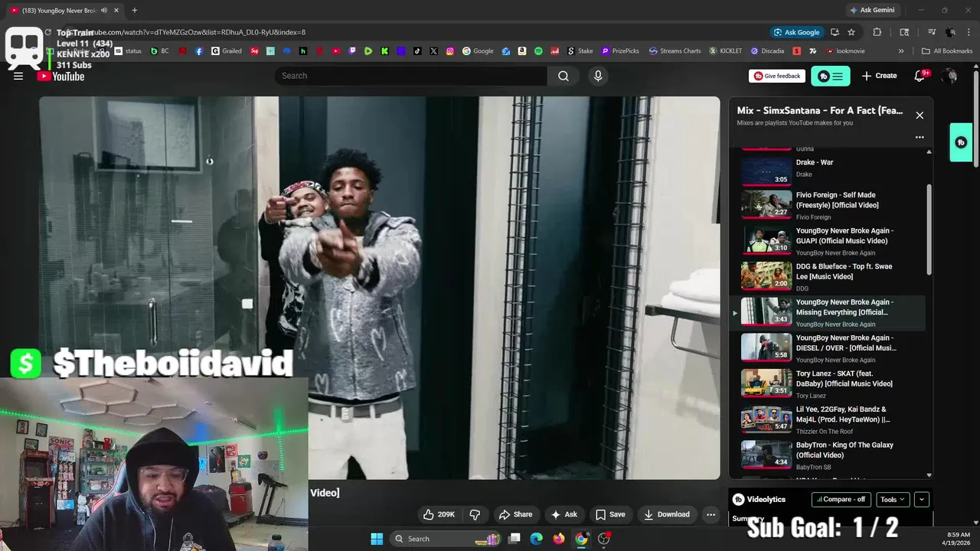The width and height of the screenshot is (980, 551).
Task: Save the video with Save button
Action: pos(610,514)
